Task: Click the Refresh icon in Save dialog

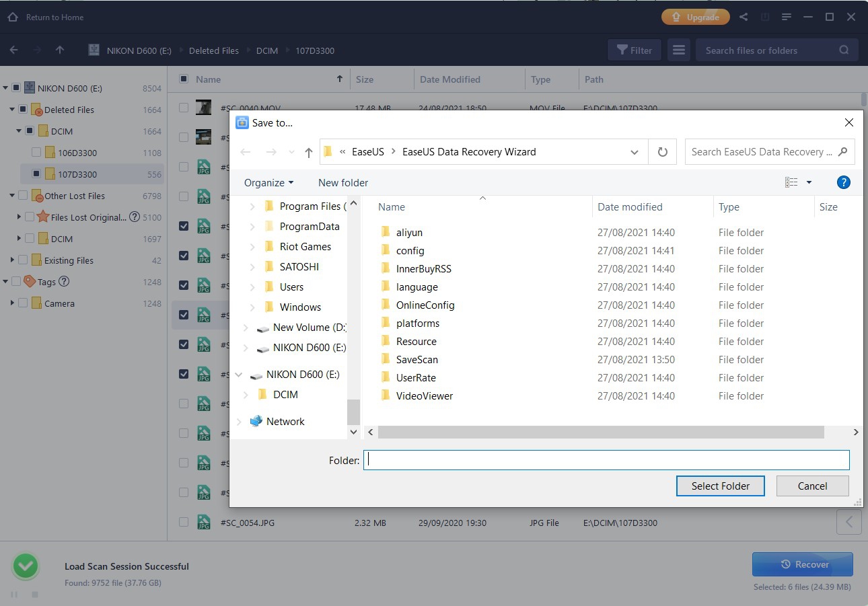Action: tap(662, 152)
